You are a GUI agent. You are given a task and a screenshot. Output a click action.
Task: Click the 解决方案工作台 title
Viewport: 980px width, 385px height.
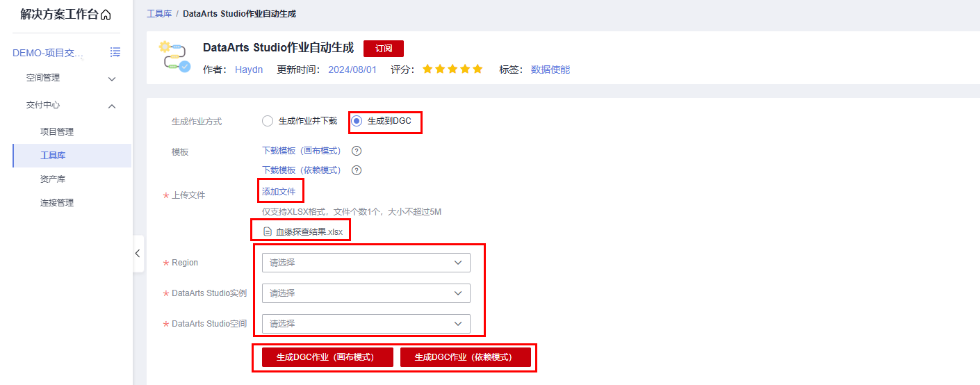coord(59,15)
